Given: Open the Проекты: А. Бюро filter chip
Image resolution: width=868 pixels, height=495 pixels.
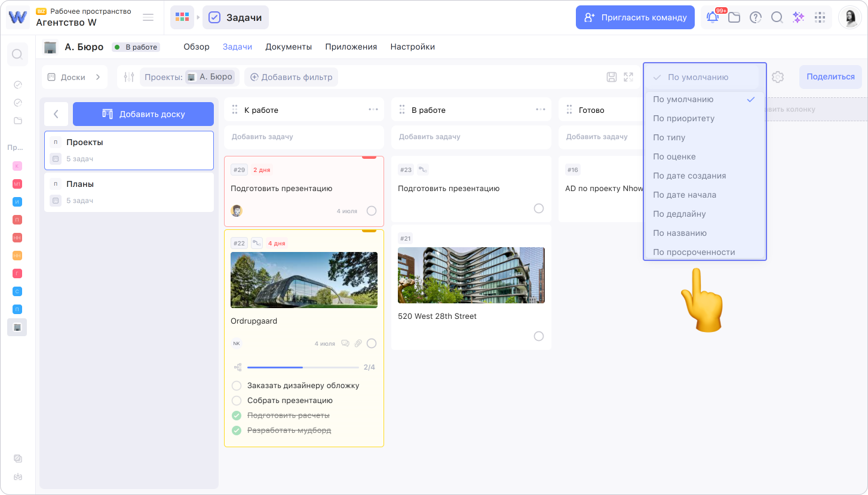Looking at the screenshot, I should [x=189, y=77].
